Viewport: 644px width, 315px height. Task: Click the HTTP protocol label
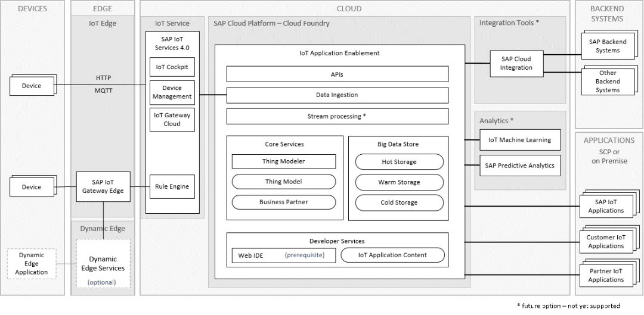[x=104, y=77]
